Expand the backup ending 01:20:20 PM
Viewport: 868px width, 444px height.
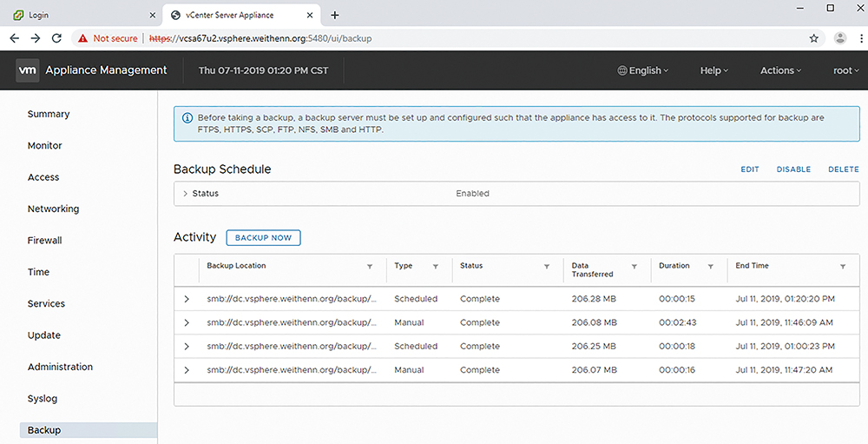click(187, 299)
